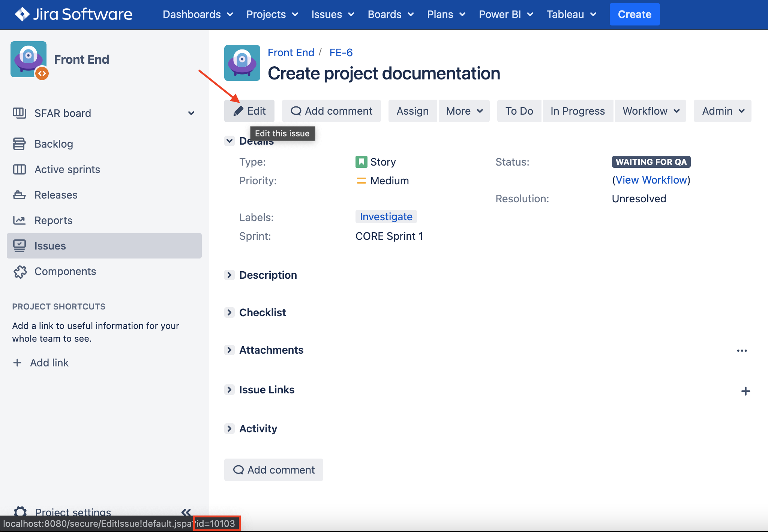The width and height of the screenshot is (768, 532).
Task: Open the Boards menu in top bar
Action: (390, 14)
